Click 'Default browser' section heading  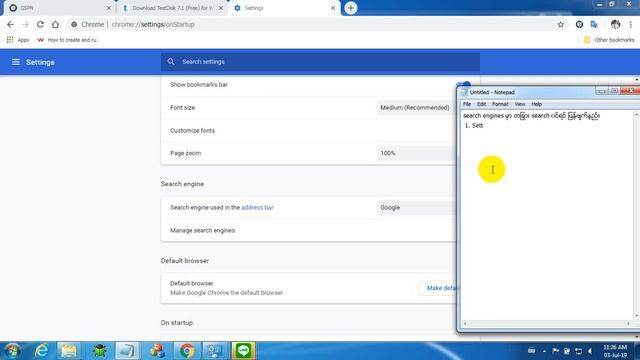(184, 260)
